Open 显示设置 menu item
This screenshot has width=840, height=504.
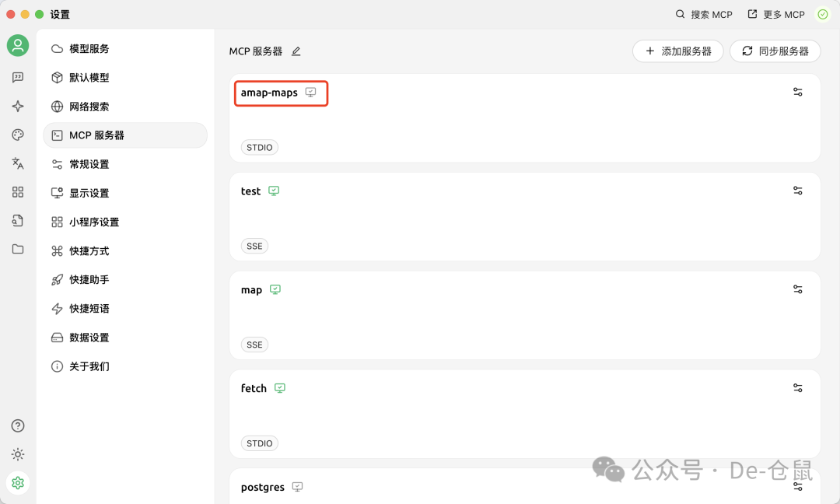[x=89, y=193]
